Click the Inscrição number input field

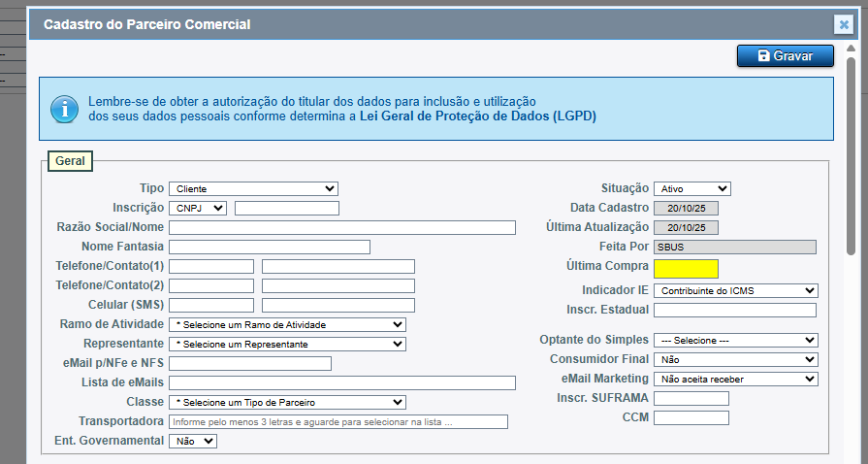click(287, 208)
